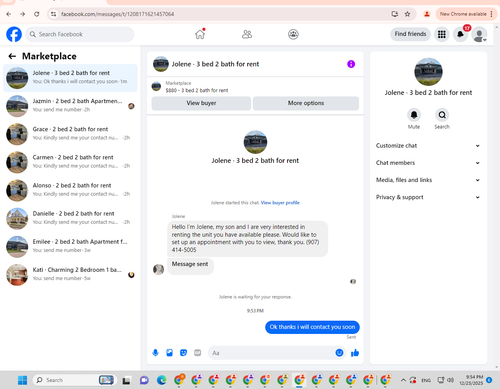Go back in browser history
500x389 pixels.
pyautogui.click(x=9, y=14)
